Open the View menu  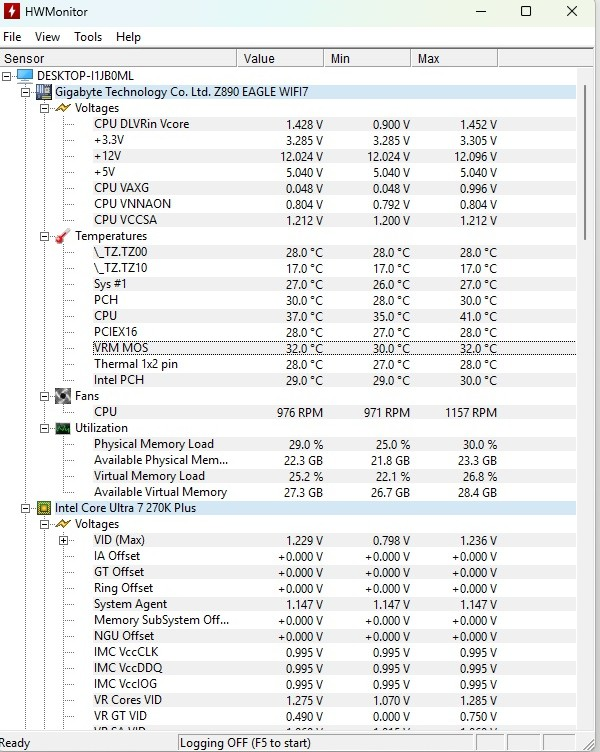[x=47, y=37]
